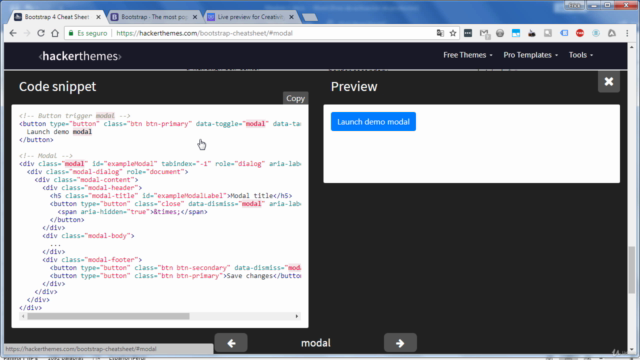
Task: Go back to the previous page
Action: (x=13, y=33)
